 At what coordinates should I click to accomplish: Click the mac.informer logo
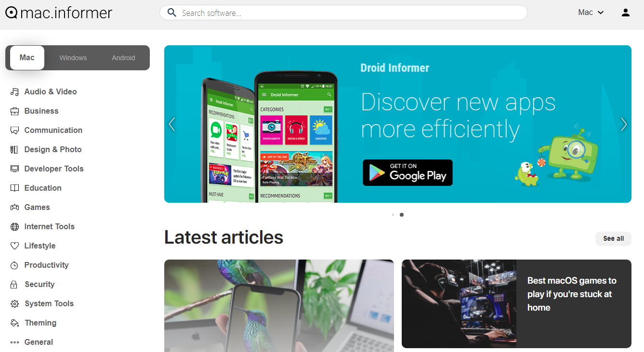tap(59, 13)
